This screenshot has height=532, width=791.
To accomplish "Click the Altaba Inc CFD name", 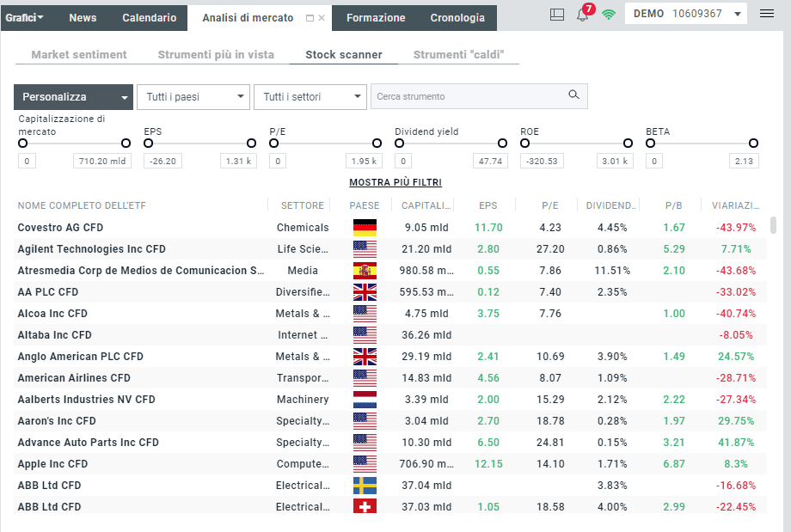I will click(54, 335).
